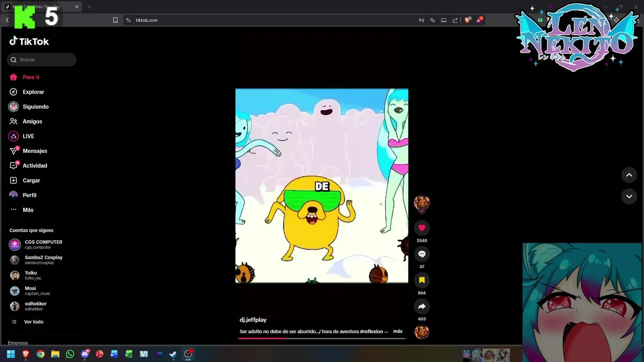Go to the Siguiendo feed

[x=29, y=107]
